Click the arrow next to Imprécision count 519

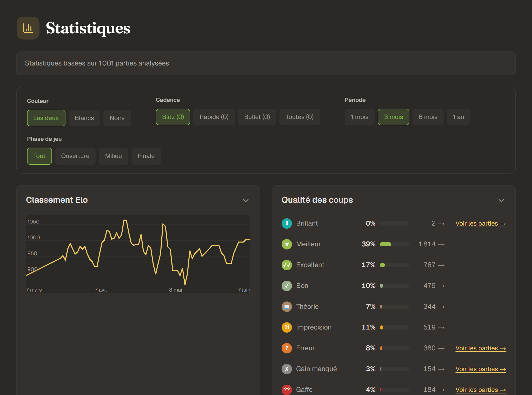point(441,327)
